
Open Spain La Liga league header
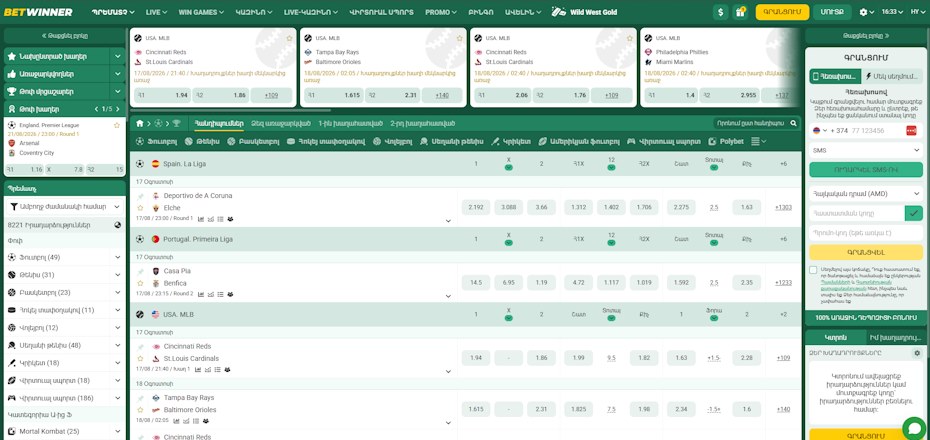pyautogui.click(x=184, y=164)
